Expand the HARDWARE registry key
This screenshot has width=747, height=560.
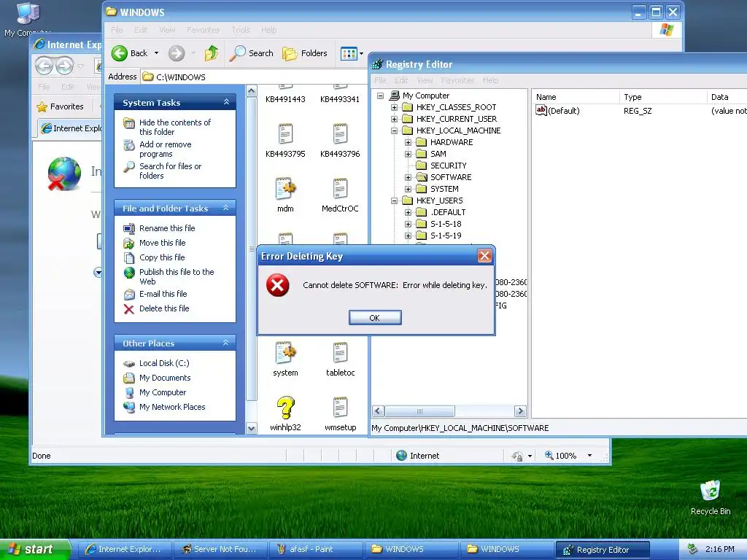408,142
